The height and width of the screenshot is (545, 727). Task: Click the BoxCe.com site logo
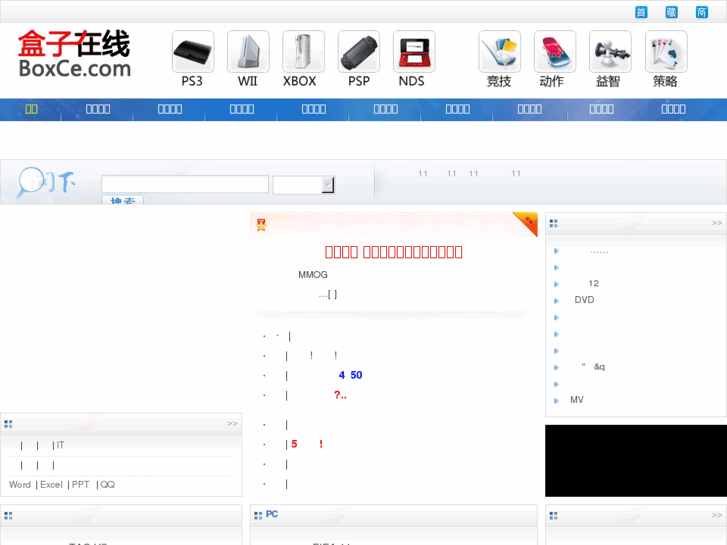click(74, 54)
